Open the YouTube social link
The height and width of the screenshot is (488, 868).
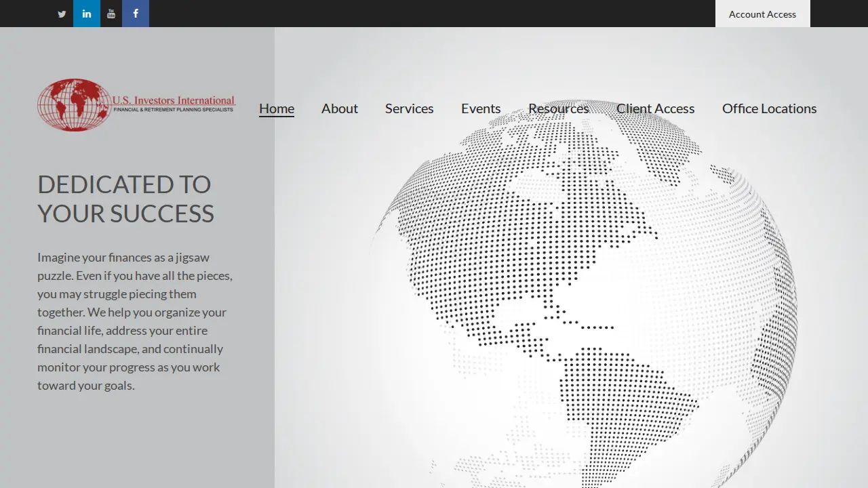(x=111, y=14)
